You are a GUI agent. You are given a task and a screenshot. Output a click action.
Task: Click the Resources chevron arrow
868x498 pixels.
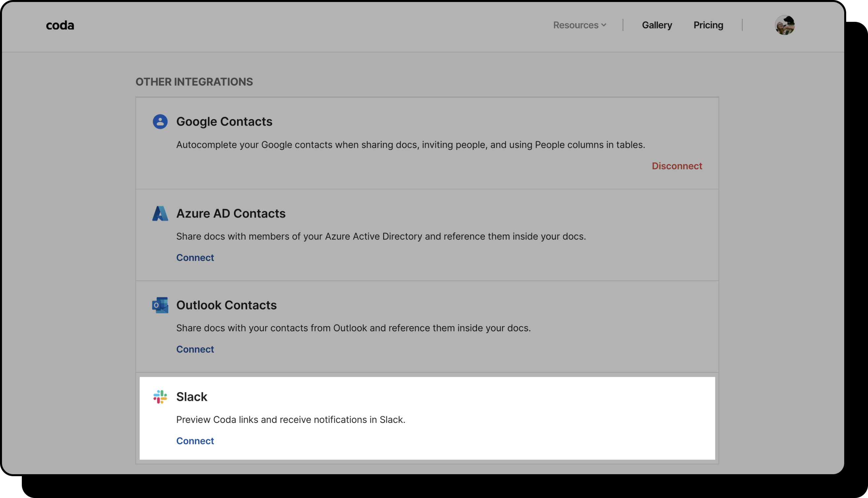604,25
